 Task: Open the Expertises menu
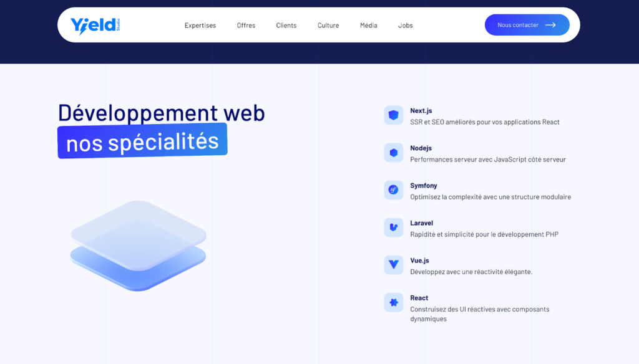200,26
